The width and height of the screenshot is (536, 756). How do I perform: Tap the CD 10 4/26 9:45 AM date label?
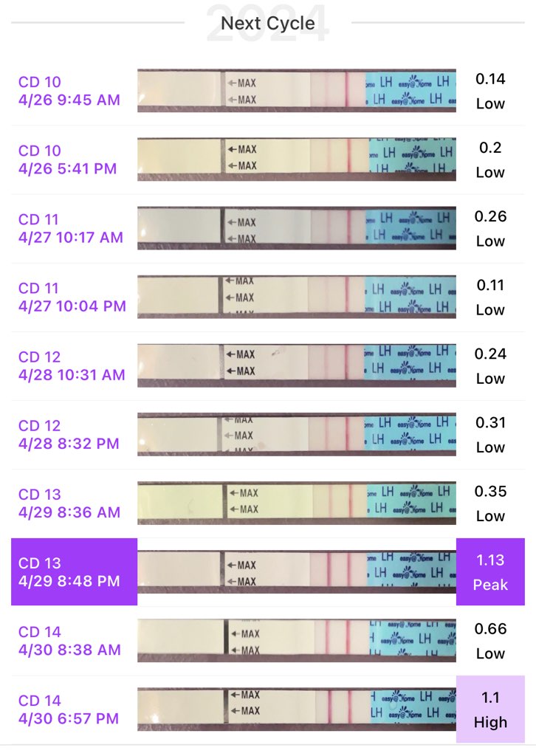coord(69,91)
